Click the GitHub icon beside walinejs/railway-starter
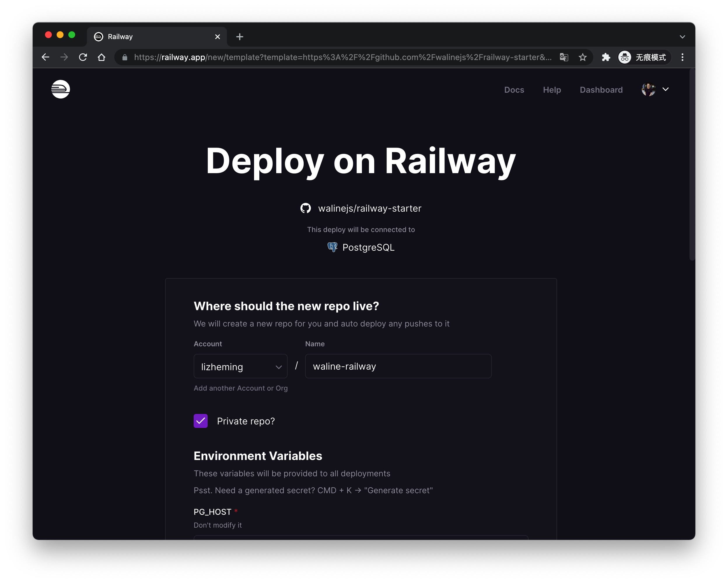Image resolution: width=728 pixels, height=583 pixels. [306, 208]
